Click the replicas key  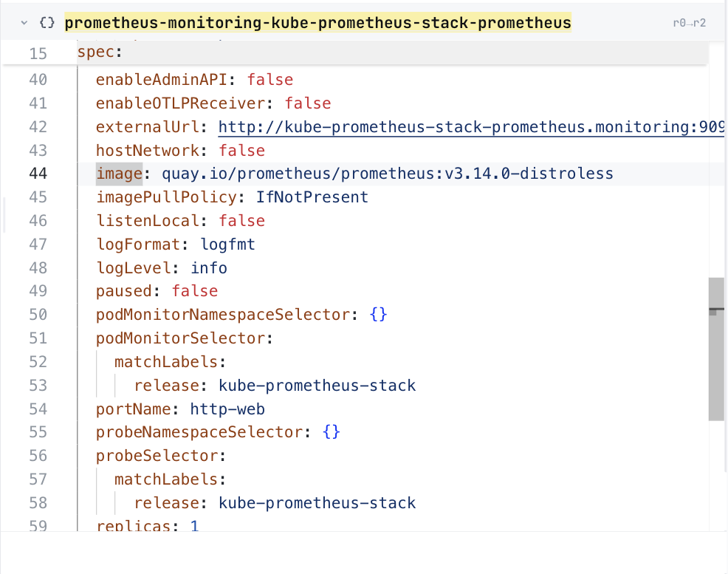133,526
